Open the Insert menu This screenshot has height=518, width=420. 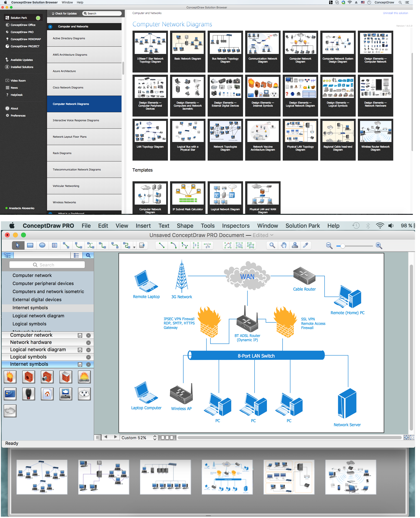[x=143, y=226]
